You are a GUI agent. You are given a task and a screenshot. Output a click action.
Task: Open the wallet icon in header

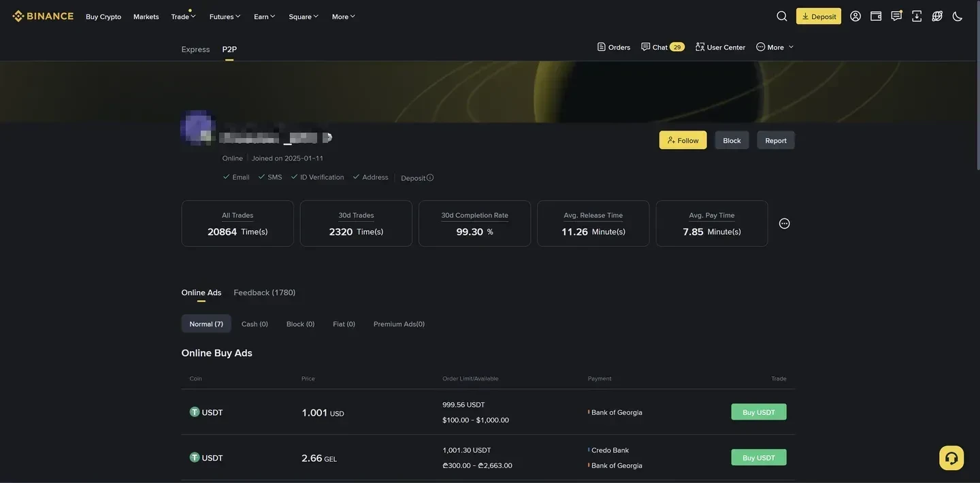click(876, 16)
